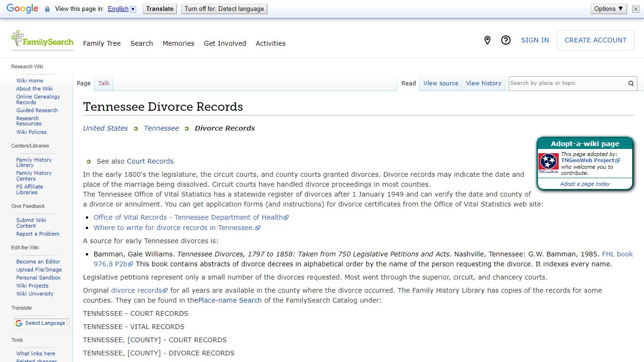This screenshot has height=362, width=644.
Task: Click TENNESSEE - VITAL RECORDS text
Action: pyautogui.click(x=134, y=327)
